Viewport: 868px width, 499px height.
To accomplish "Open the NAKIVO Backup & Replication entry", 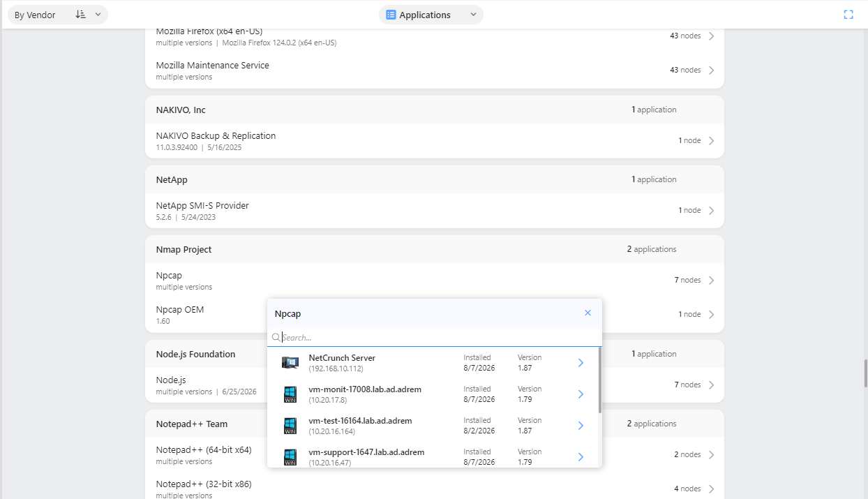I will pos(435,141).
